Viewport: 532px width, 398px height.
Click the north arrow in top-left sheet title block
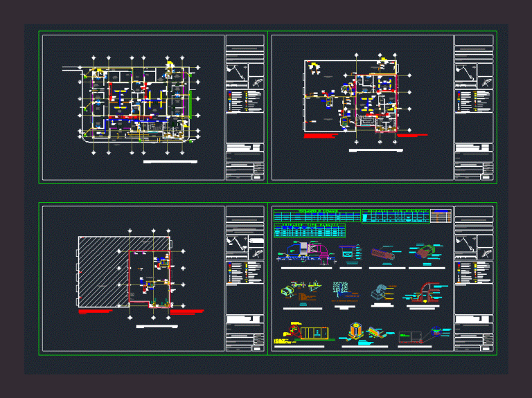[x=256, y=82]
